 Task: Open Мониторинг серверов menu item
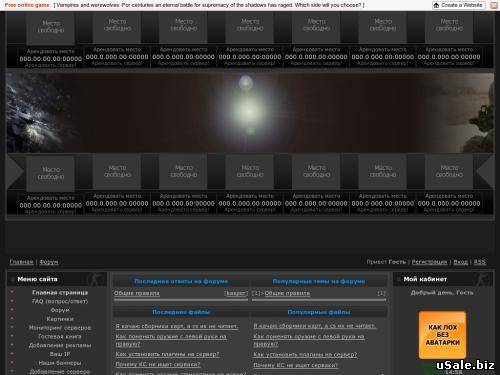(x=60, y=328)
